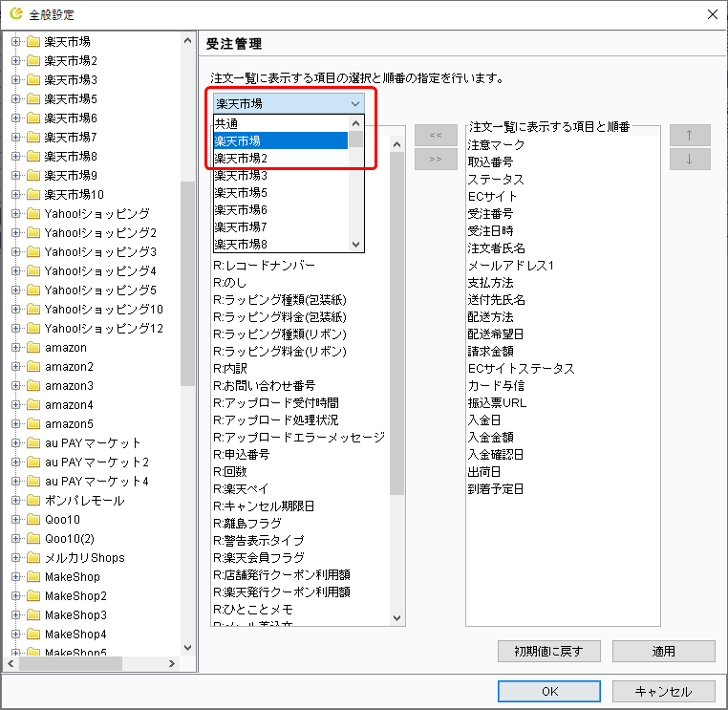Expand the au PAY マーケット2 node
The height and width of the screenshot is (710, 728).
coord(16,463)
